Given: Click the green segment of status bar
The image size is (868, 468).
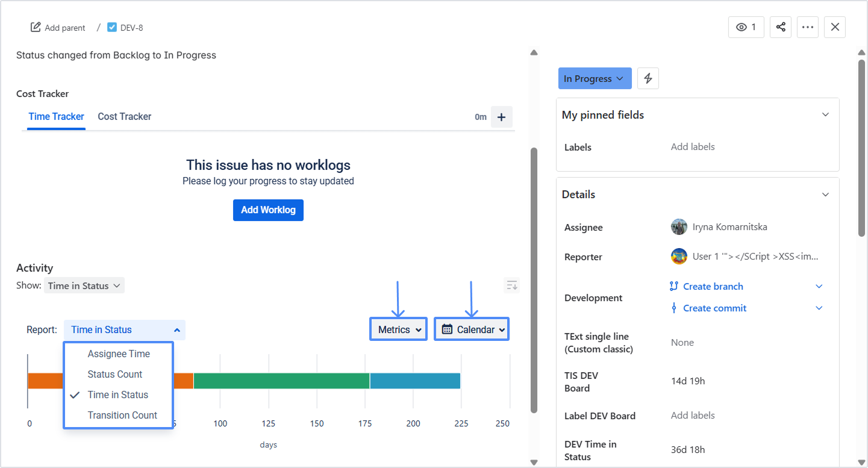Looking at the screenshot, I should (281, 381).
